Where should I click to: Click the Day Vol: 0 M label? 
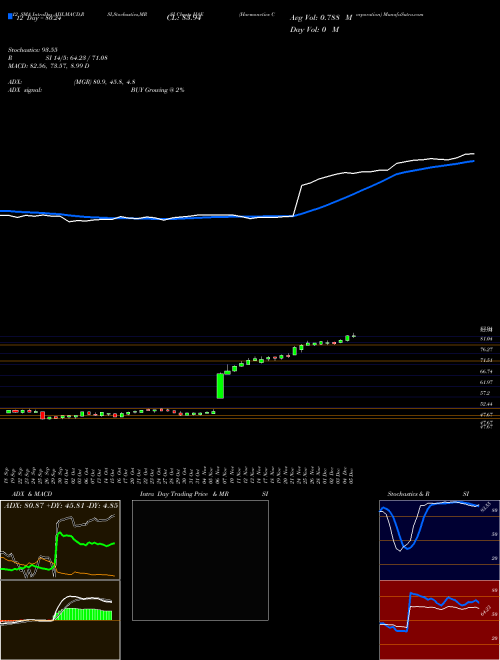click(x=314, y=30)
